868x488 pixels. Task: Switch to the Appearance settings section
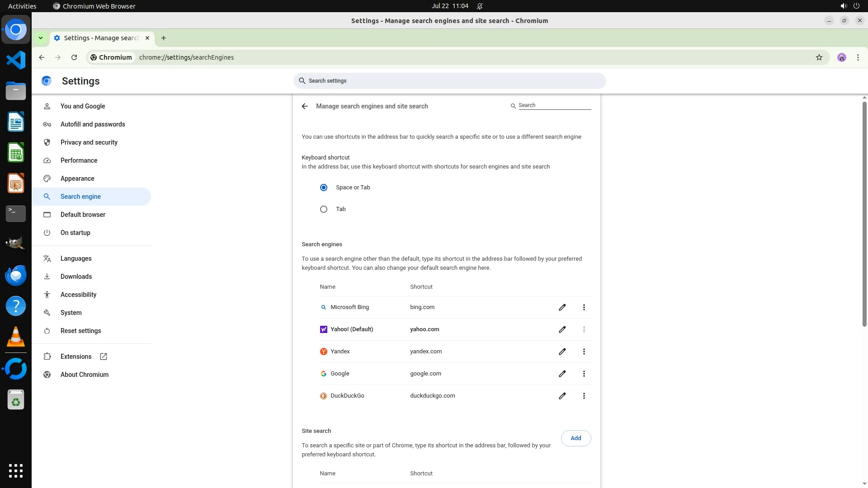coord(77,178)
